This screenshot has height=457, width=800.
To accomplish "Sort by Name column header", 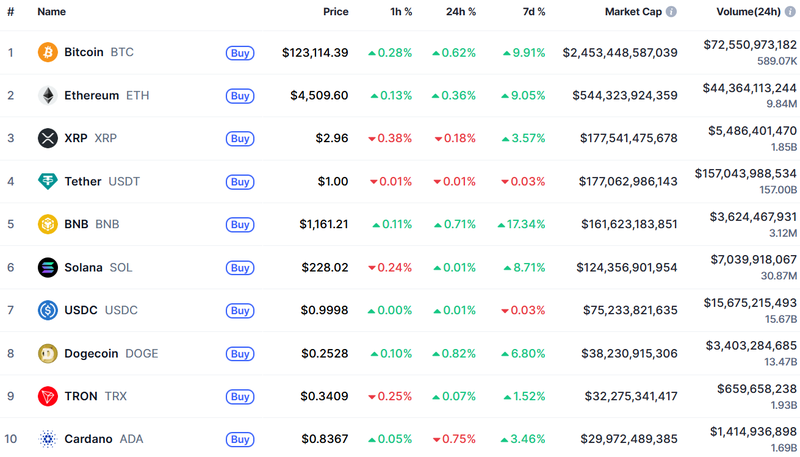I will pyautogui.click(x=51, y=12).
